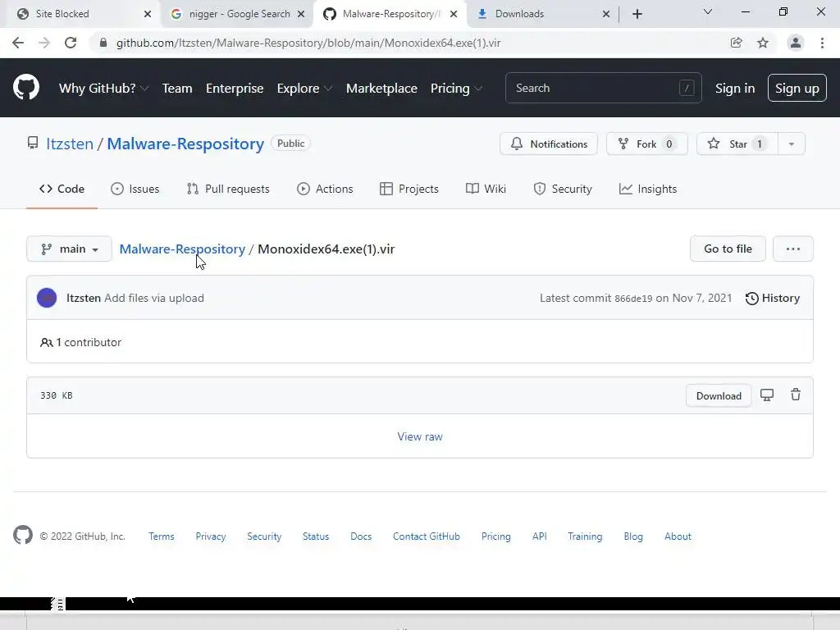840x630 pixels.
Task: Click the GitHub Octocat logo in header
Action: point(26,88)
